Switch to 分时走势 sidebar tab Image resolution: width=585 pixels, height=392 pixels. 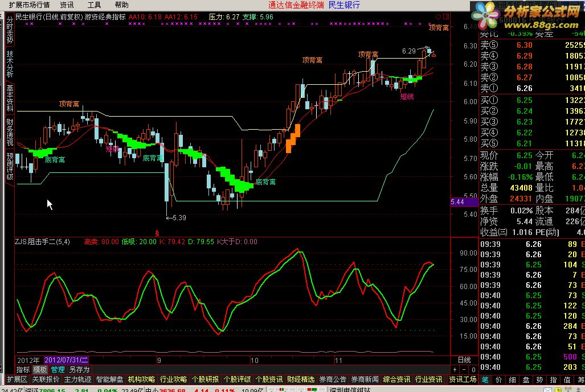pyautogui.click(x=10, y=30)
